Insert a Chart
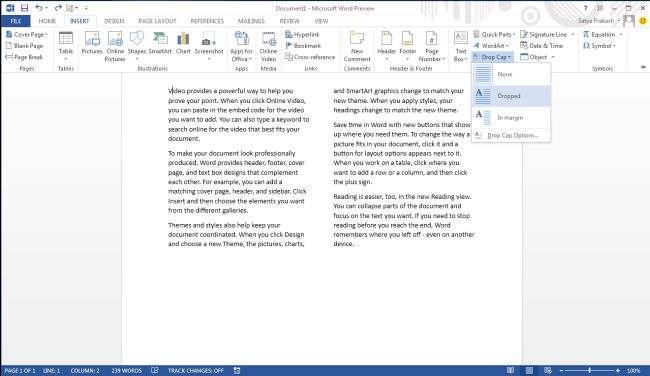Viewport: 650px width, 376px height. point(183,43)
